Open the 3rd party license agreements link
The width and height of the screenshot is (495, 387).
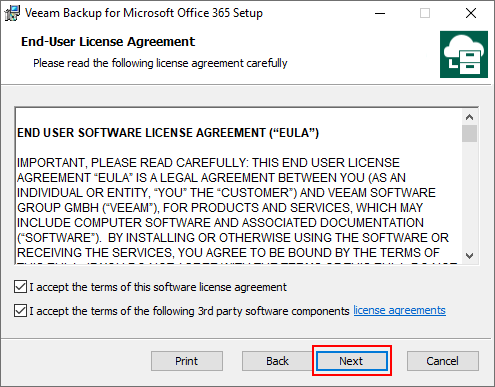pyautogui.click(x=399, y=310)
